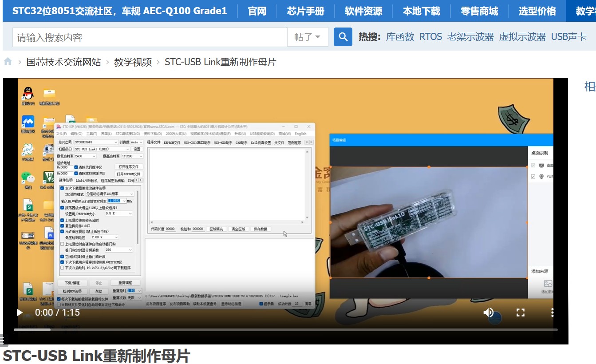Switch to the Link1/U8W脱机 tab
The width and height of the screenshot is (596, 364).
(x=87, y=181)
